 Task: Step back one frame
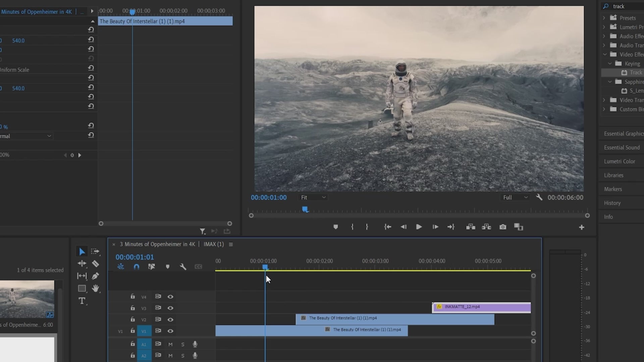404,227
